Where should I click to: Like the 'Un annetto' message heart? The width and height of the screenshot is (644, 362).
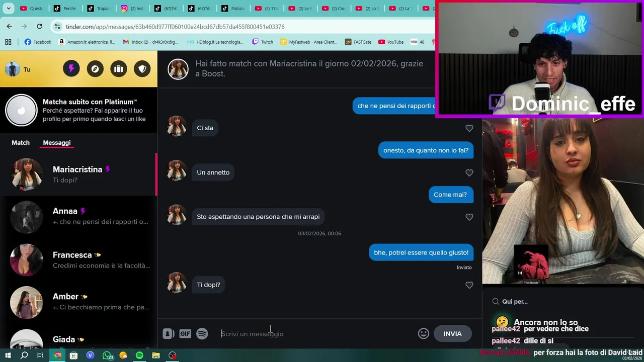click(x=469, y=172)
